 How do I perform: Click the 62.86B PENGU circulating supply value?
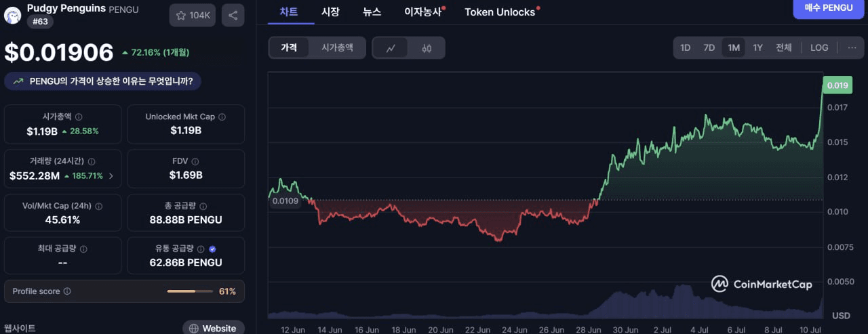(186, 263)
